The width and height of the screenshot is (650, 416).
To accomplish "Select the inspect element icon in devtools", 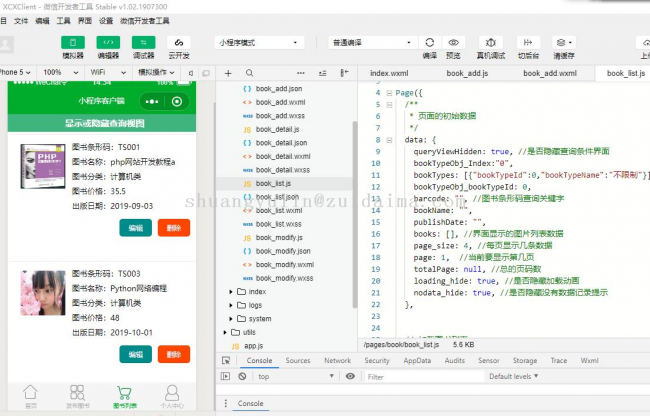I will (x=226, y=360).
